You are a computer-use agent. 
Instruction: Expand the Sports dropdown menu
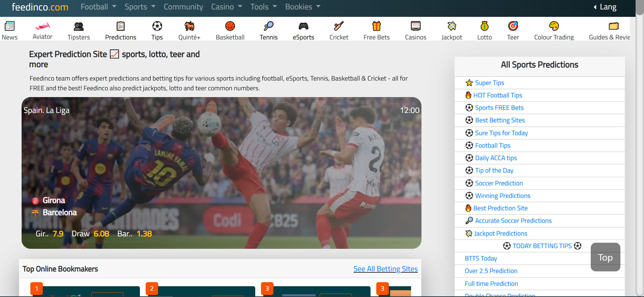[x=140, y=7]
